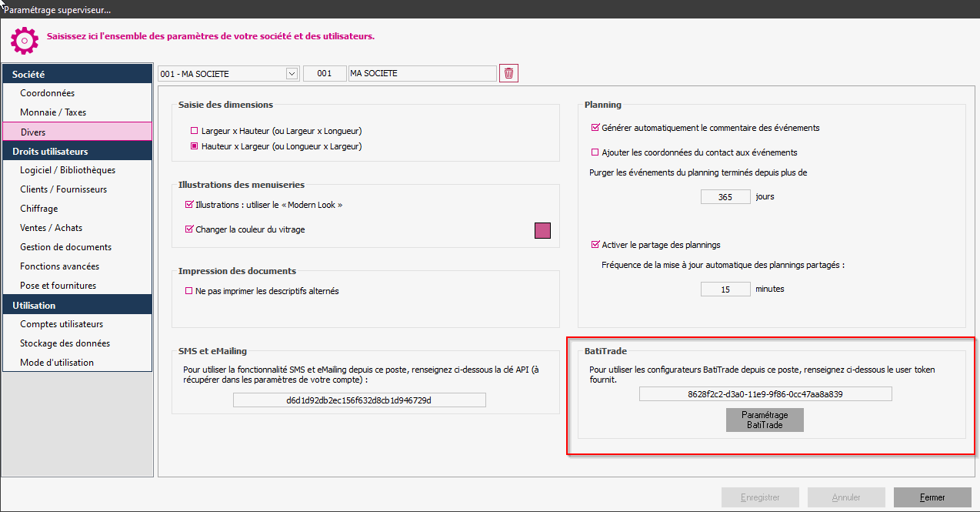This screenshot has height=512, width=980.
Task: Click the Paramétrage BatiTrade button
Action: coord(765,420)
